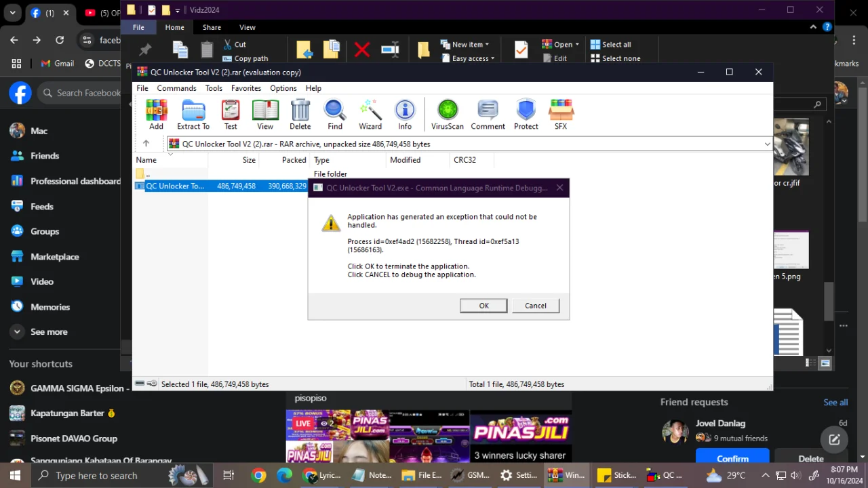Reload the Chrome page
Screen dimensions: 868x488
coord(60,40)
